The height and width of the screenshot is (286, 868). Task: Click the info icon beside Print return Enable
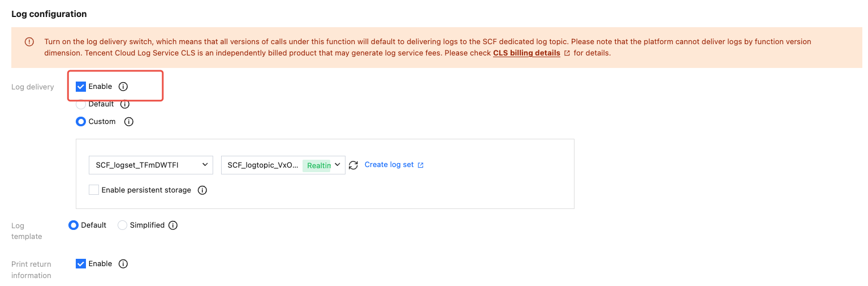(x=123, y=264)
